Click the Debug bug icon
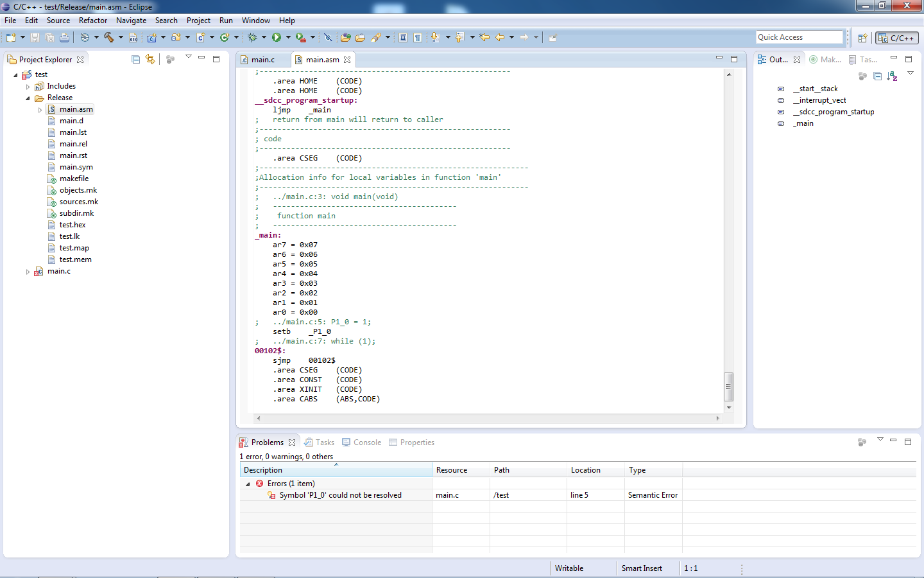Screen dimensions: 924x578 point(252,38)
